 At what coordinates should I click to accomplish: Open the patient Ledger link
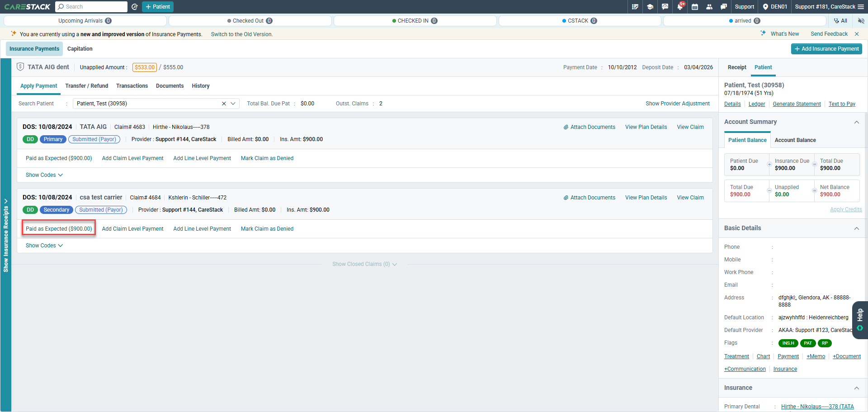[x=757, y=104]
